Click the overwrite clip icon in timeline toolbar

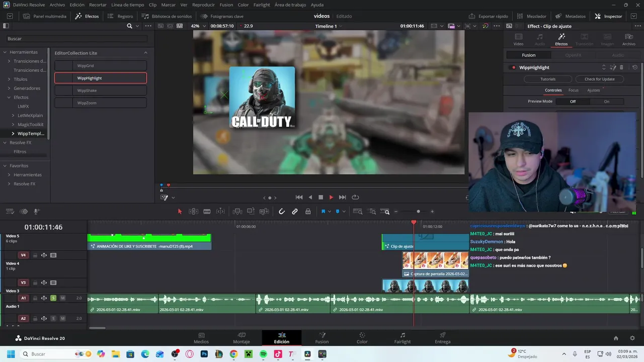251,212
